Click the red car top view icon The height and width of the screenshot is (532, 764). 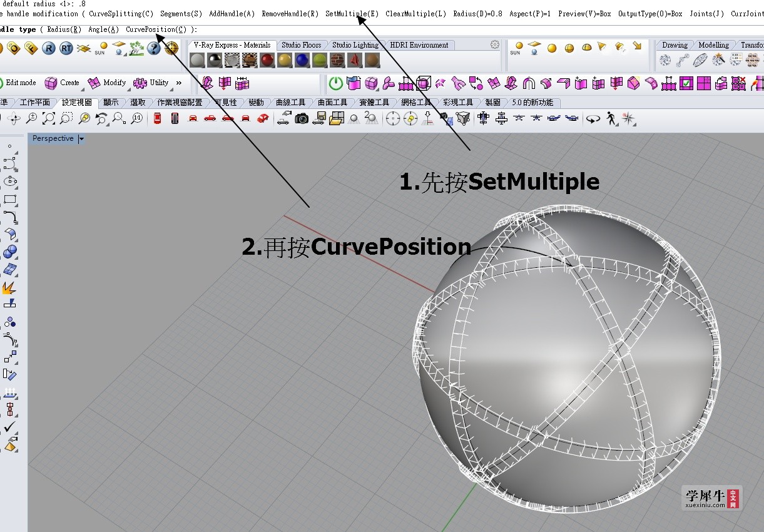point(157,118)
